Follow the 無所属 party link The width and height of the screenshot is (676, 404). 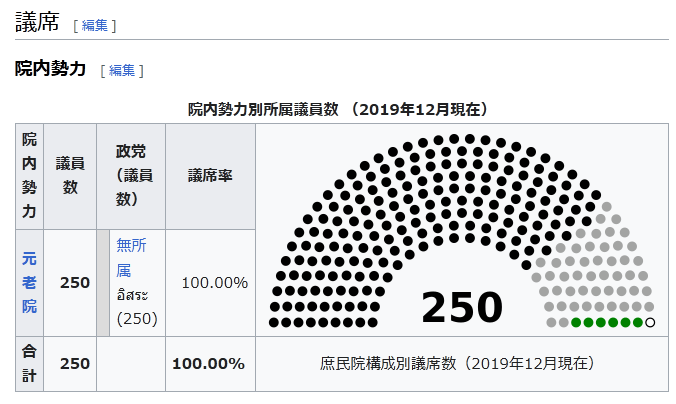pos(132,256)
